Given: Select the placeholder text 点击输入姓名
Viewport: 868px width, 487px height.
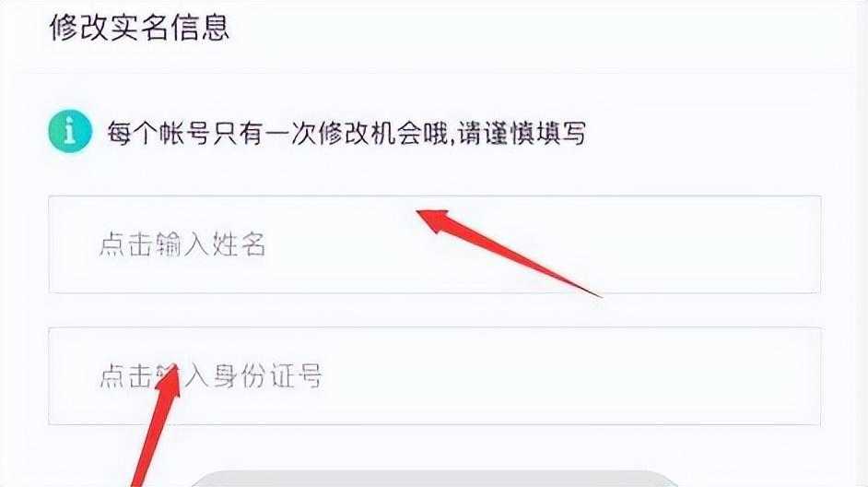Looking at the screenshot, I should pyautogui.click(x=182, y=244).
